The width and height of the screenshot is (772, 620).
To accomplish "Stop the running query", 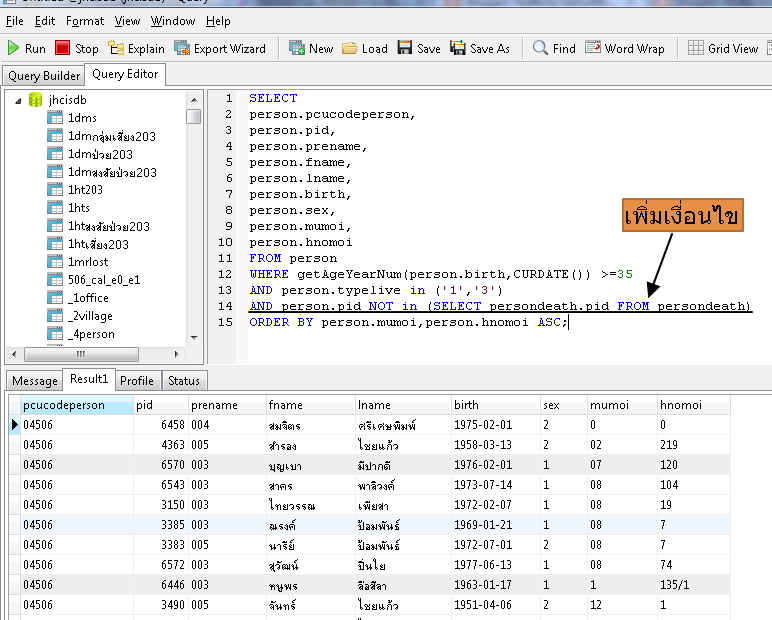I will [x=76, y=48].
